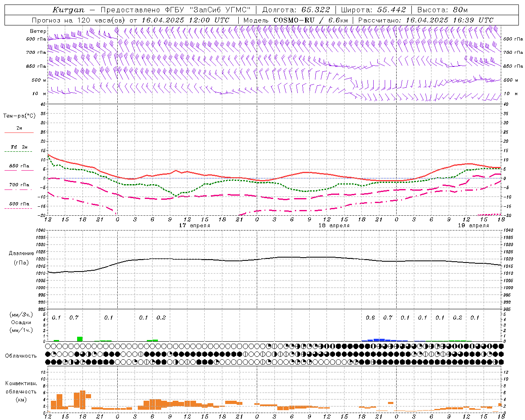Viewport: 525px width, 420px height.
Task: Click the tallest orange convective cloud bar
Action: pos(82,400)
